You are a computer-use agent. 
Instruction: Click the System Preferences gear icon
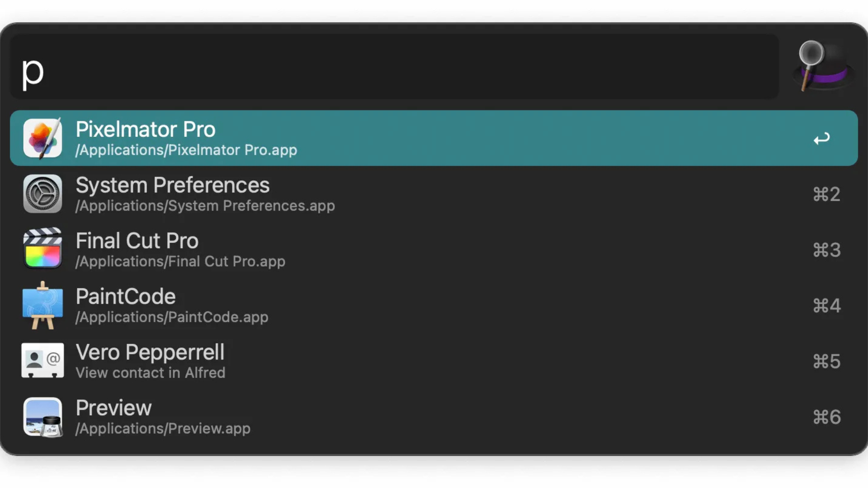42,194
